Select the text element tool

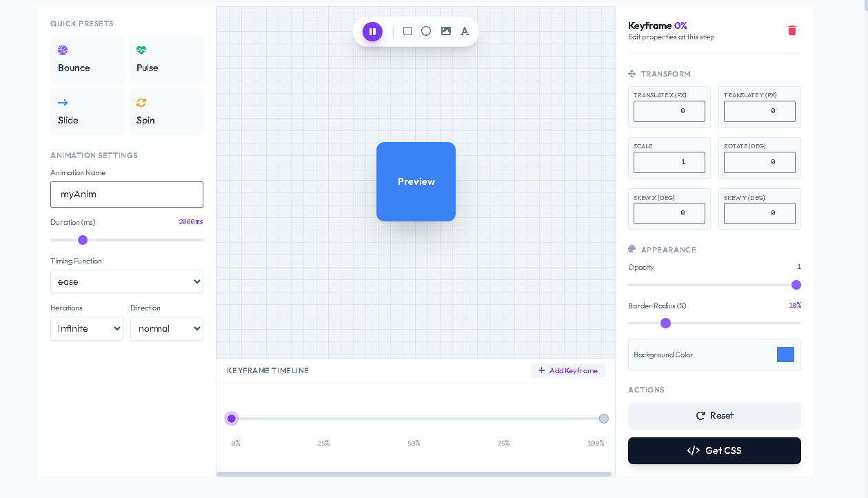click(x=465, y=31)
